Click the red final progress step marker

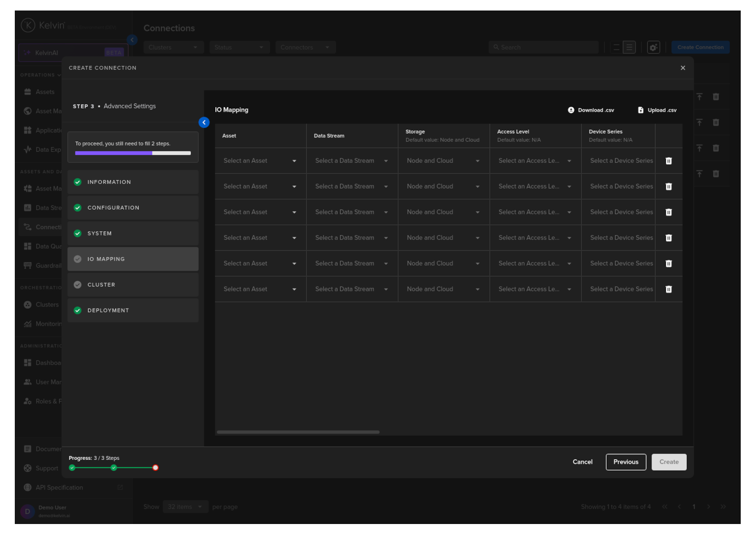click(155, 468)
